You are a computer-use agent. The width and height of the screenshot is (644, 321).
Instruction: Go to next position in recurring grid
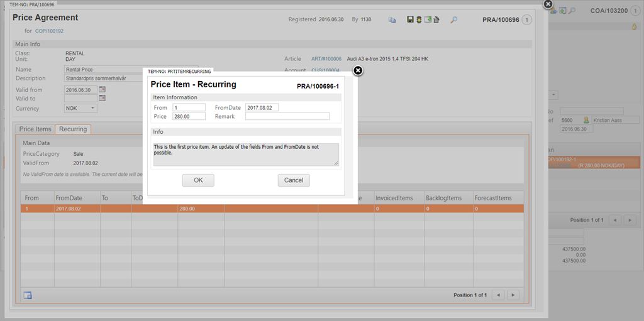[x=513, y=295]
